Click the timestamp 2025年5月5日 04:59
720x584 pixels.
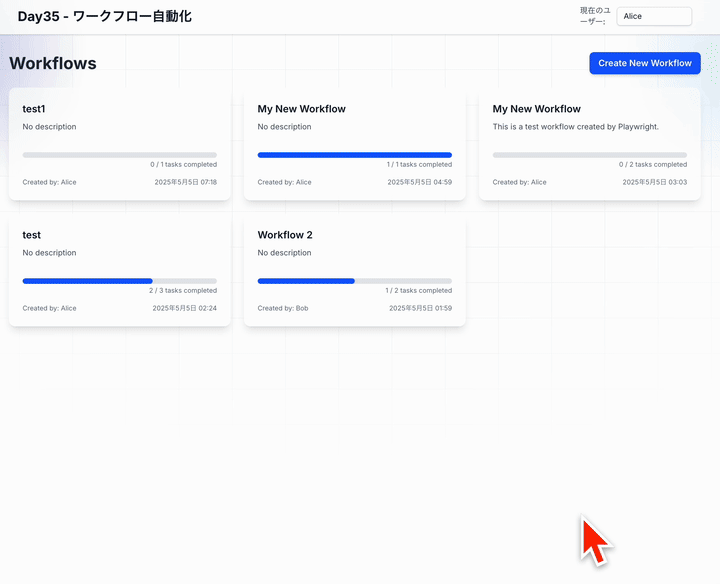click(420, 182)
